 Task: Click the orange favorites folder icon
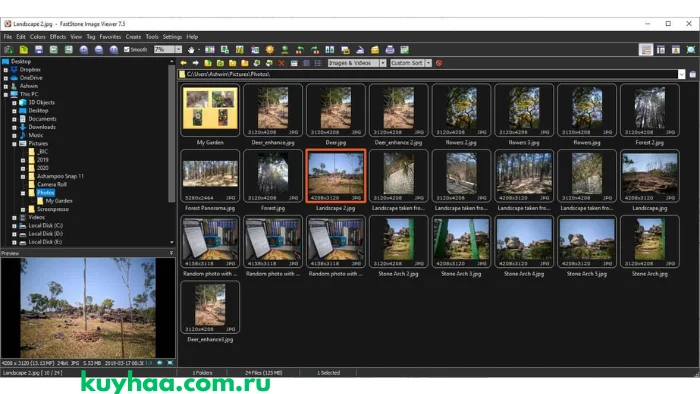click(x=245, y=63)
